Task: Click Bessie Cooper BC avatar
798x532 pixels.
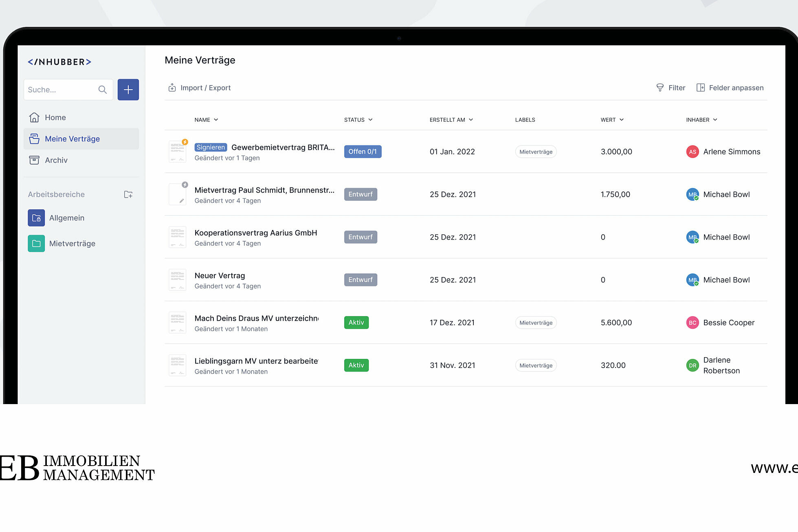Action: pyautogui.click(x=692, y=323)
